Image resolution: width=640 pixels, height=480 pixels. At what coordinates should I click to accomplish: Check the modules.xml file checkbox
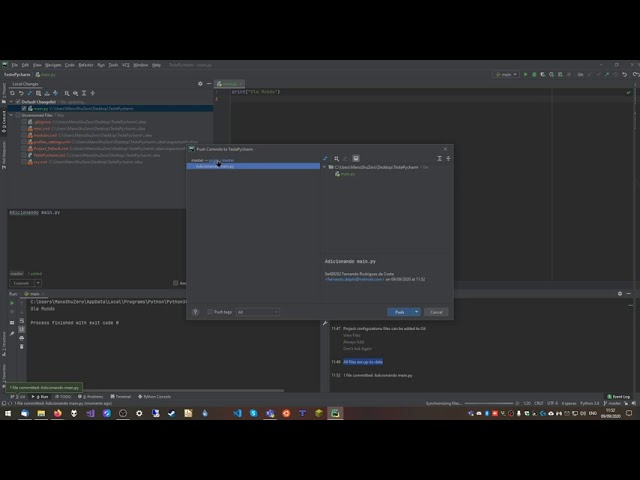[x=24, y=135]
